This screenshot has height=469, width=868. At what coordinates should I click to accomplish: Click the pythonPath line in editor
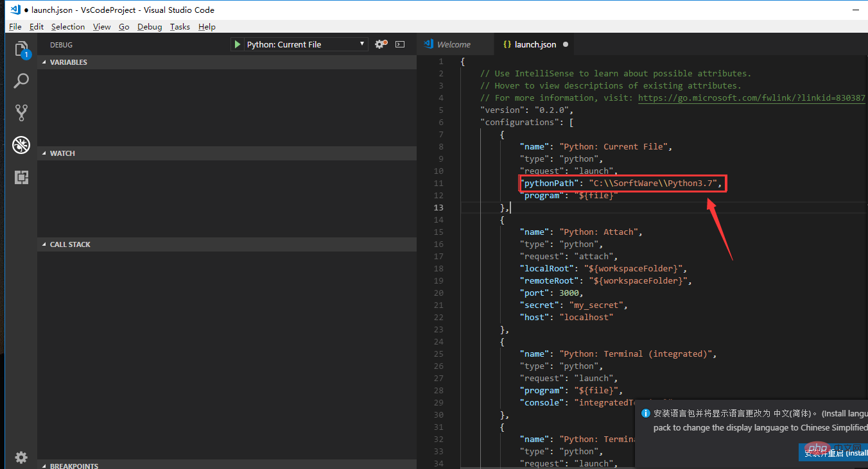[623, 183]
